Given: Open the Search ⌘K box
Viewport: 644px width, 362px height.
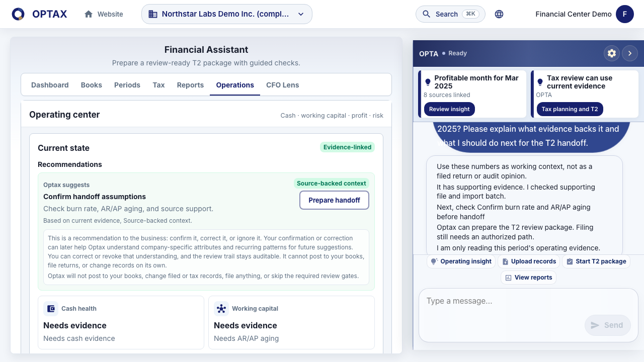Looking at the screenshot, I should pyautogui.click(x=450, y=14).
